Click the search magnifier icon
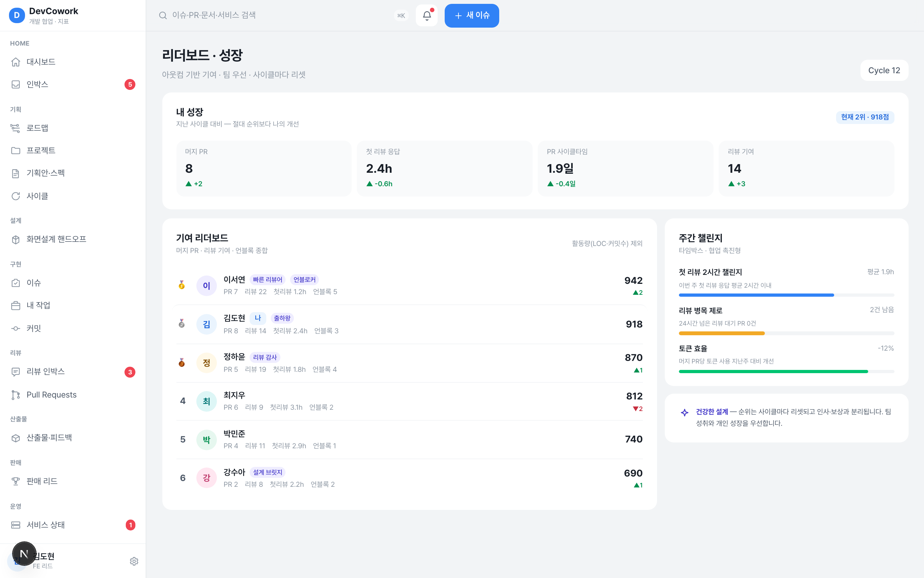924x578 pixels. click(x=163, y=16)
